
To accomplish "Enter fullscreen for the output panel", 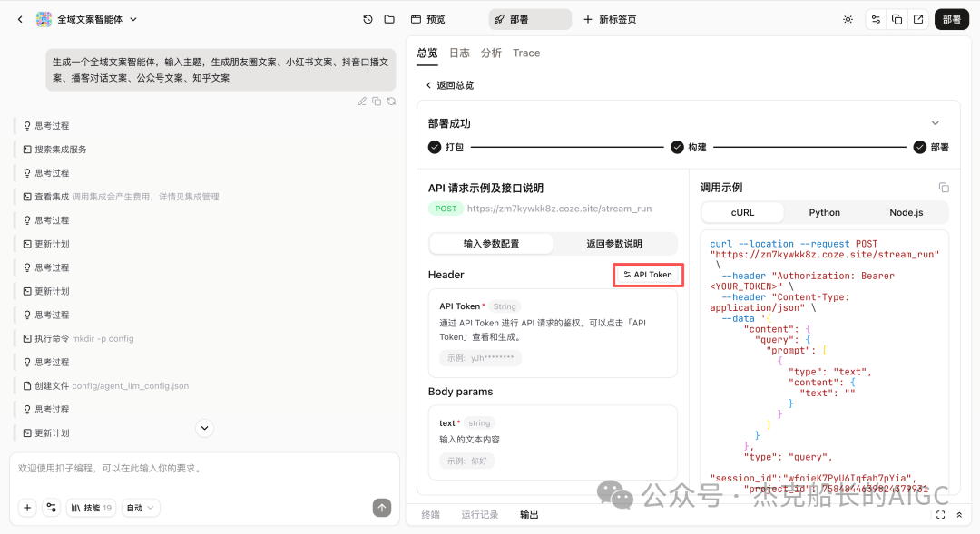I will point(941,515).
